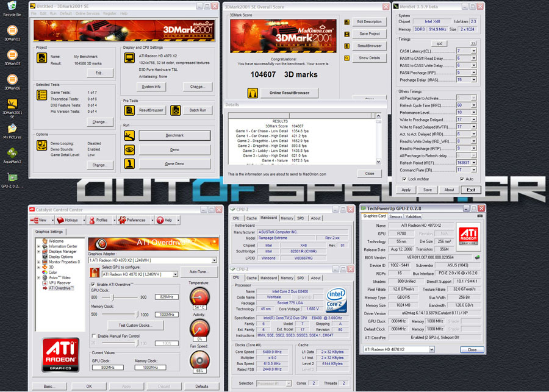Click the Benchmark button in 3DMark2001 SE
The width and height of the screenshot is (549, 392).
tap(174, 135)
